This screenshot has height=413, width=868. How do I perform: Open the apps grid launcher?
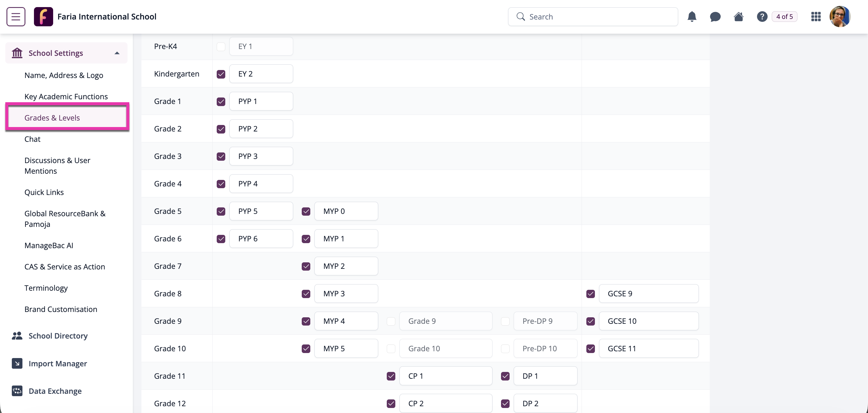(816, 17)
